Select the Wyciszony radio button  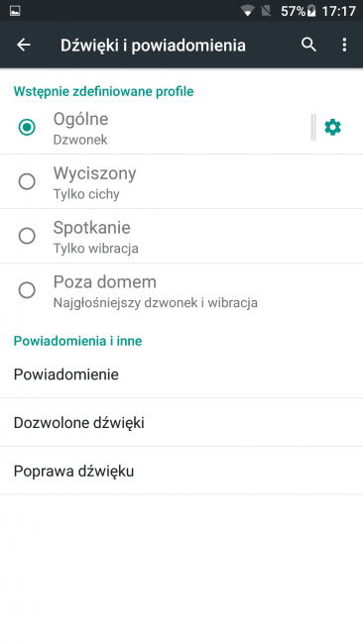27,181
